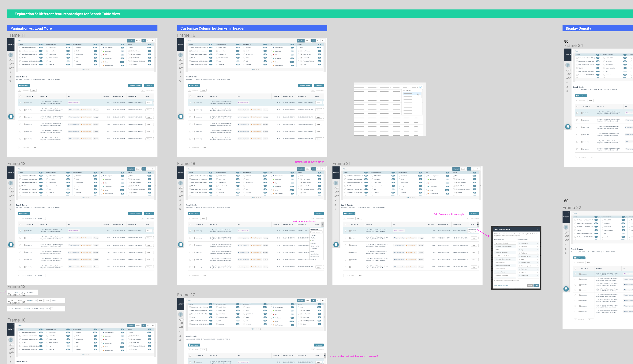
Task: Check Non-responsive tag filter in Frame 16
Action: pos(272,47)
